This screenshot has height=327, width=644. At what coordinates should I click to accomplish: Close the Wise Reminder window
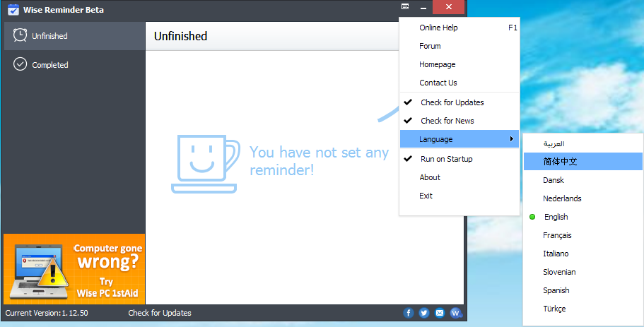(x=448, y=7)
